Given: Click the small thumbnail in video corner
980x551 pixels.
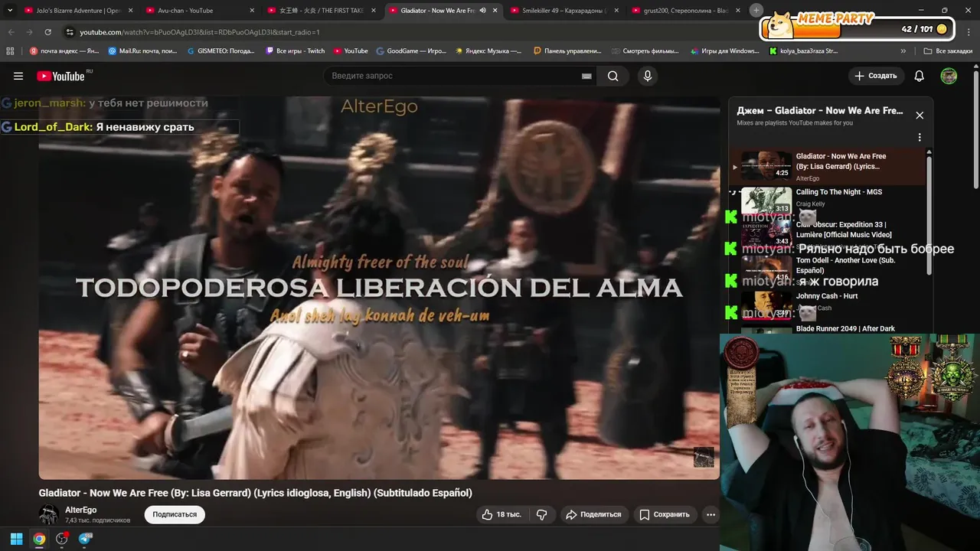Looking at the screenshot, I should (x=704, y=458).
